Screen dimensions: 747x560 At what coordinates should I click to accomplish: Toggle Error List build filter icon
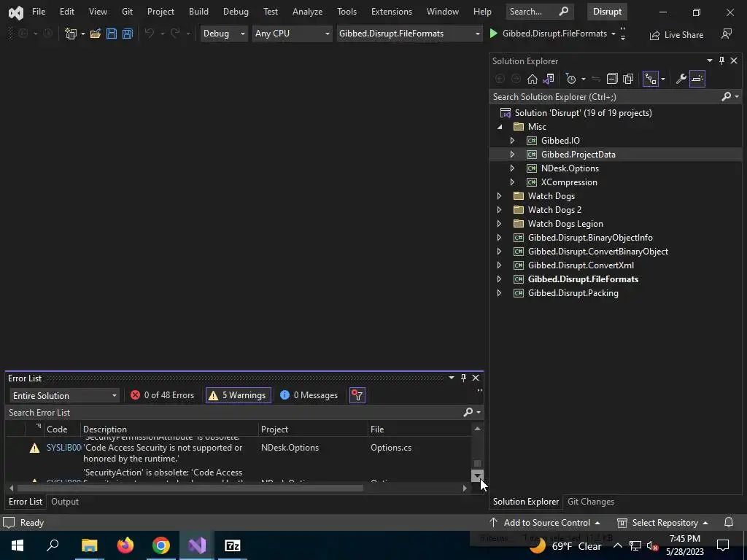[357, 395]
